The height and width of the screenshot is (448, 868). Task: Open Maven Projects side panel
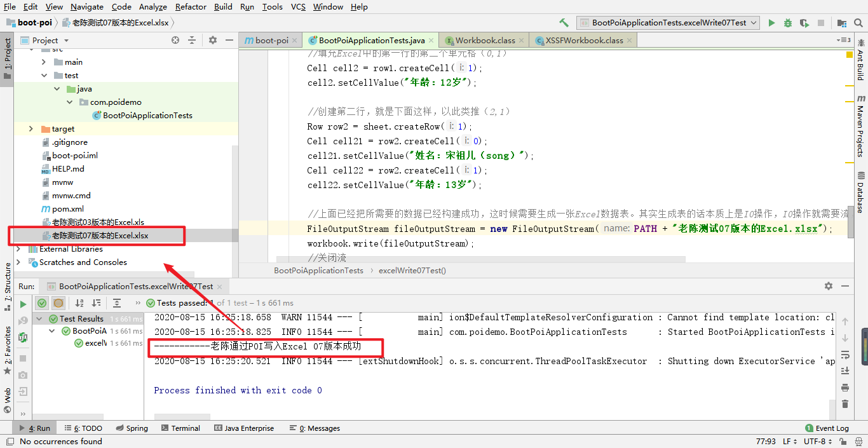coord(860,126)
